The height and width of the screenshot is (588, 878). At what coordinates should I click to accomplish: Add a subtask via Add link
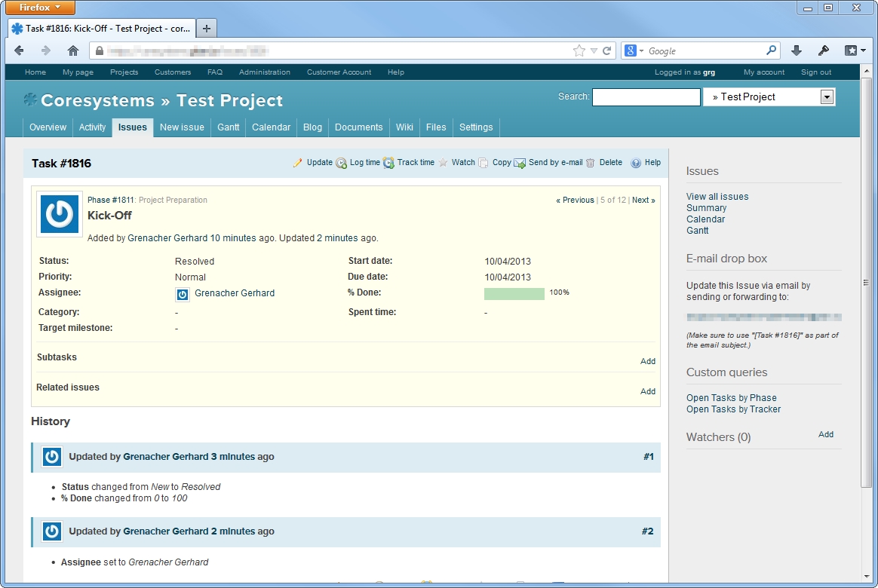point(648,361)
